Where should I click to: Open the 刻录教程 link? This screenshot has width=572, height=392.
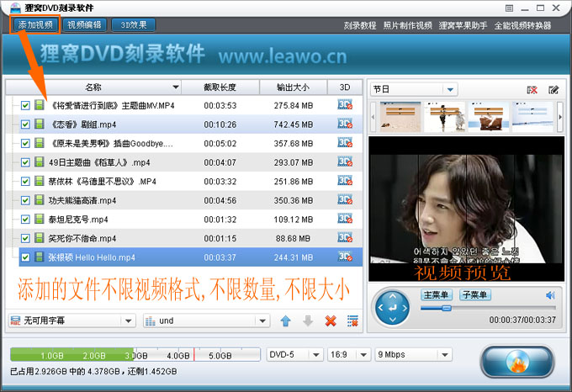click(x=360, y=25)
